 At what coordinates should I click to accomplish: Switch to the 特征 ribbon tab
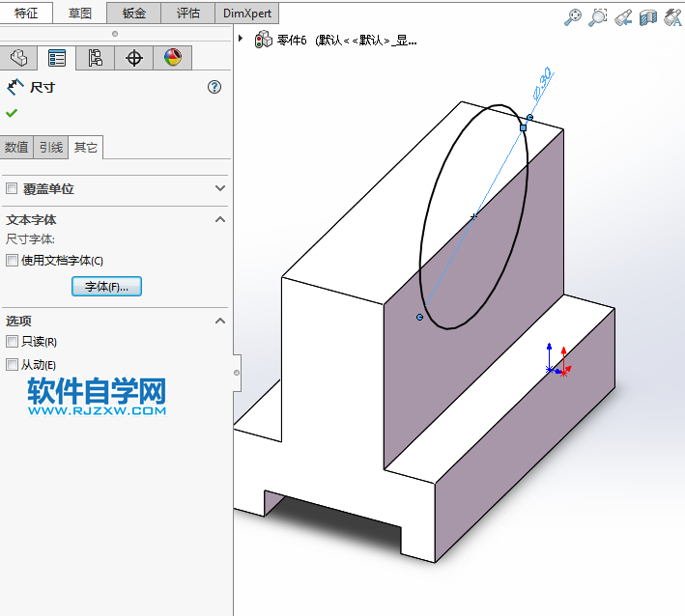point(26,14)
